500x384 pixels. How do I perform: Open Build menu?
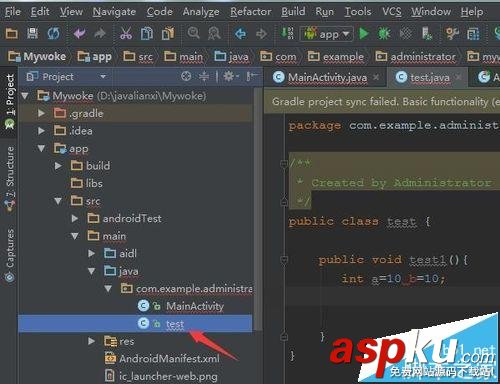click(x=293, y=12)
